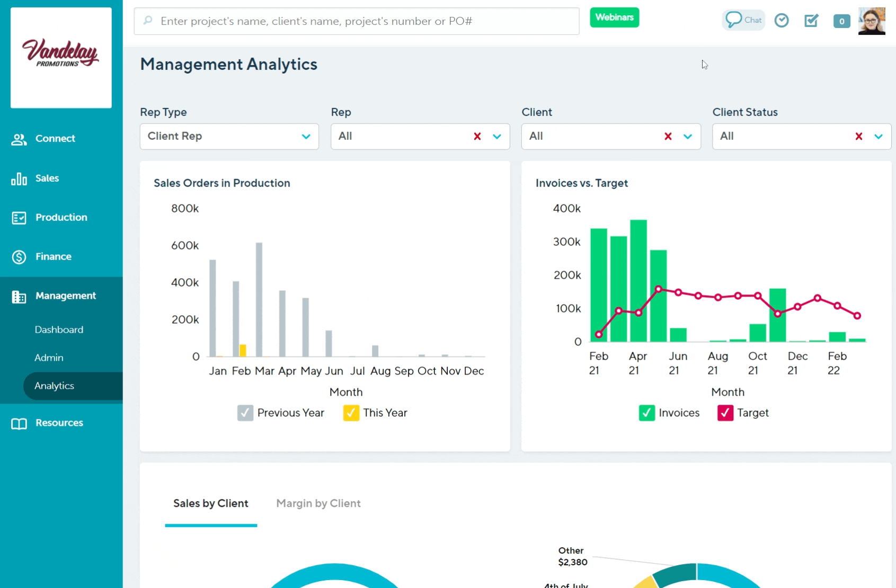Uncheck the Previous Year legend checkbox
Image resolution: width=896 pixels, height=588 pixels.
245,413
